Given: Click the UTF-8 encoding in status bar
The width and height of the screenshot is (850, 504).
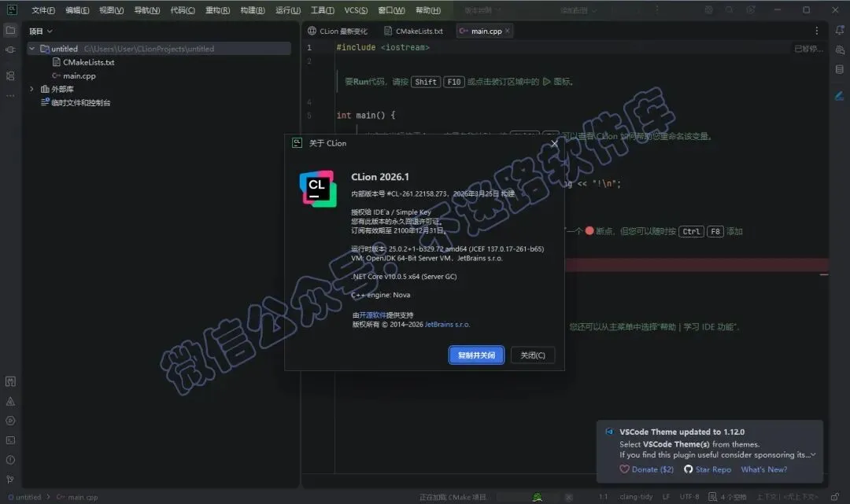Looking at the screenshot, I should (689, 497).
